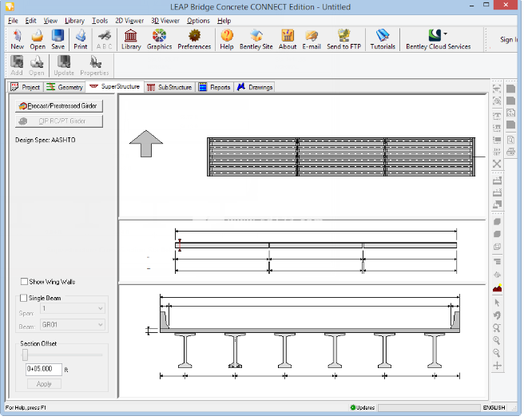Click the E-mail toolbar icon
The height and width of the screenshot is (420, 528).
tap(312, 39)
